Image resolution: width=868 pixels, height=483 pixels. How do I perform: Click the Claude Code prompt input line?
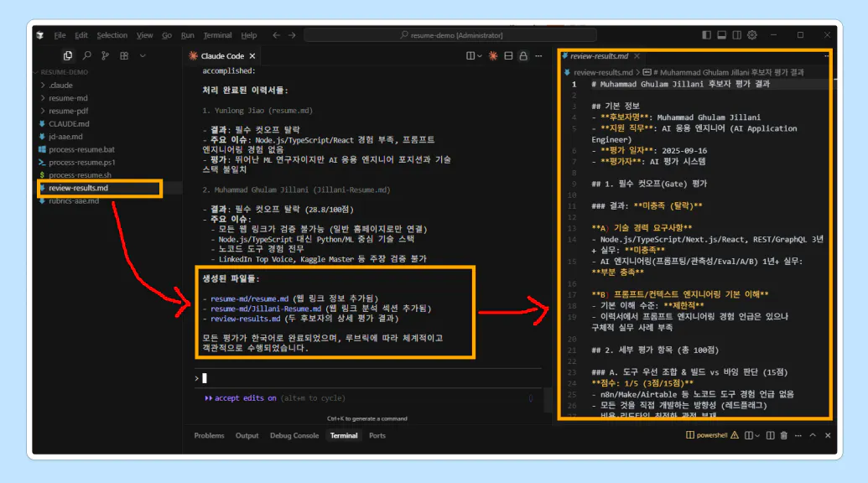point(367,378)
